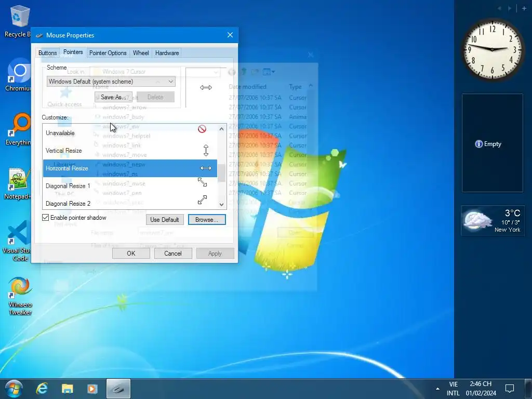The height and width of the screenshot is (399, 532).
Task: Click the Vertical Resize cursor icon
Action: click(206, 150)
